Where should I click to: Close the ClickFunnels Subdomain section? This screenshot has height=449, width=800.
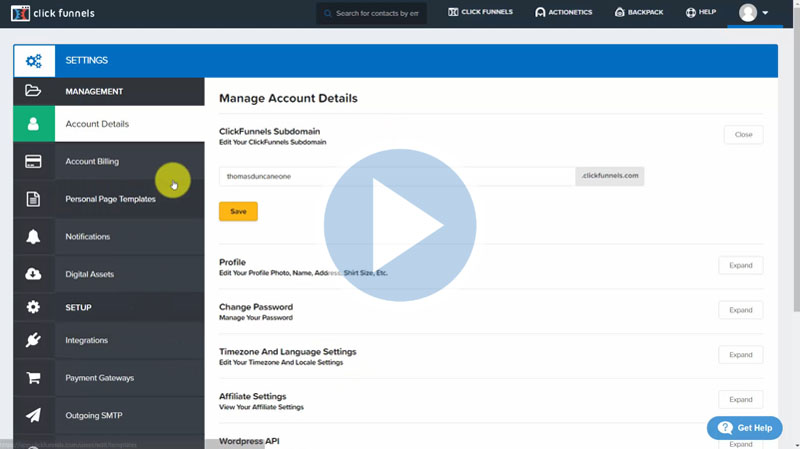click(743, 134)
